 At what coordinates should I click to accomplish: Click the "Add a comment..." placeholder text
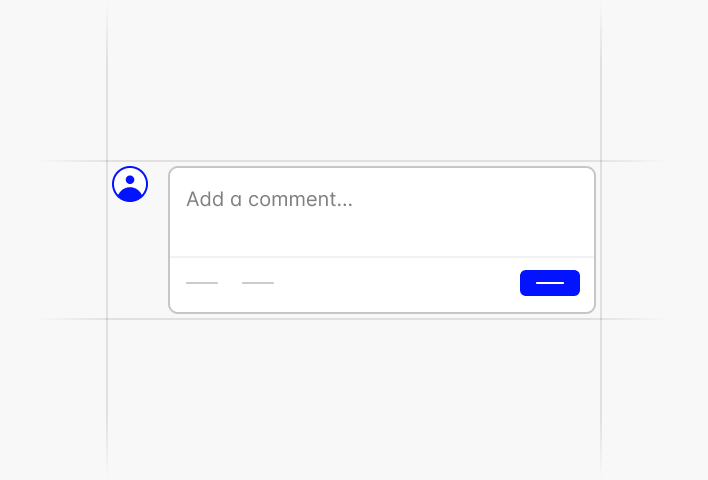click(x=269, y=199)
